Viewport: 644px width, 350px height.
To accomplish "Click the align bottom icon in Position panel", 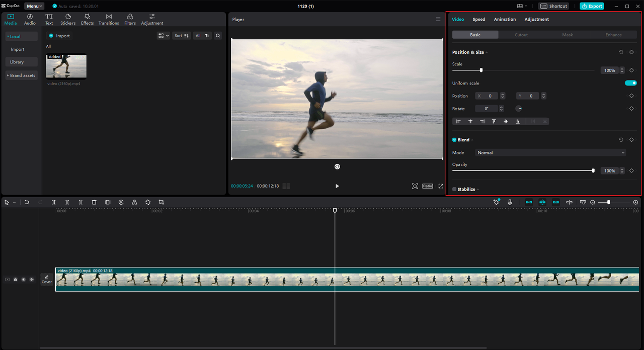I will point(517,121).
